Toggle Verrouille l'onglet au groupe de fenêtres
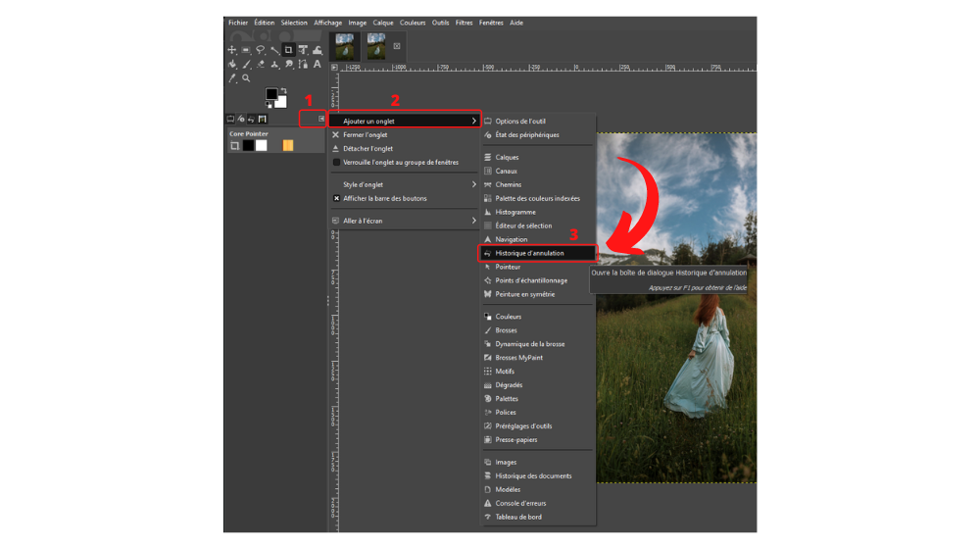 pos(403,162)
